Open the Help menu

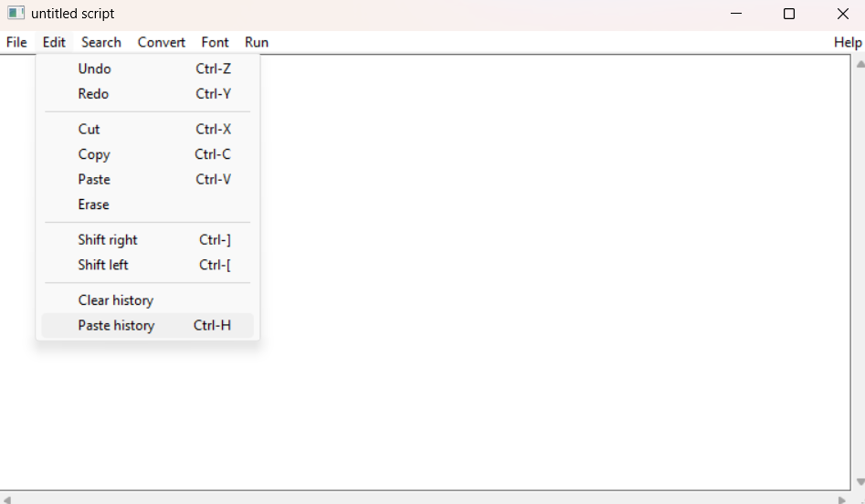click(x=848, y=43)
